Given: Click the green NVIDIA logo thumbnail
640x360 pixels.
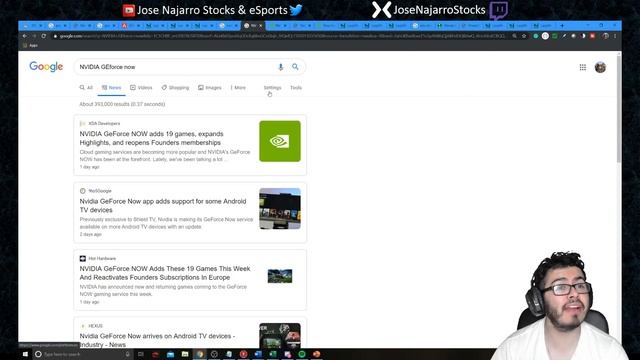Looking at the screenshot, I should tap(280, 141).
